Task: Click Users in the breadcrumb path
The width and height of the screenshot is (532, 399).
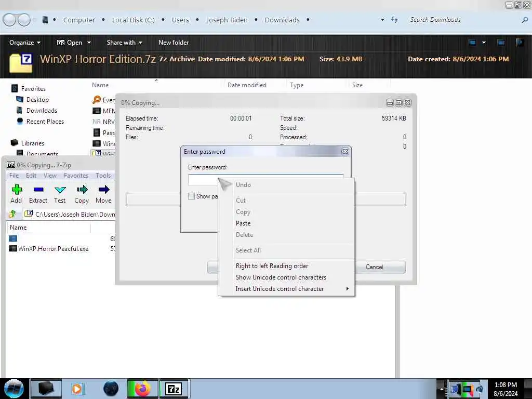Action: point(180,20)
